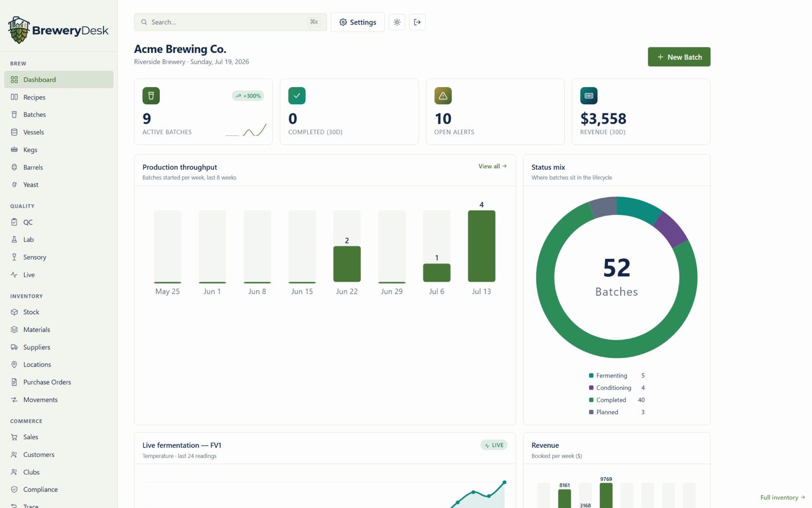Click the LIVE badge on fermentation card

(494, 445)
